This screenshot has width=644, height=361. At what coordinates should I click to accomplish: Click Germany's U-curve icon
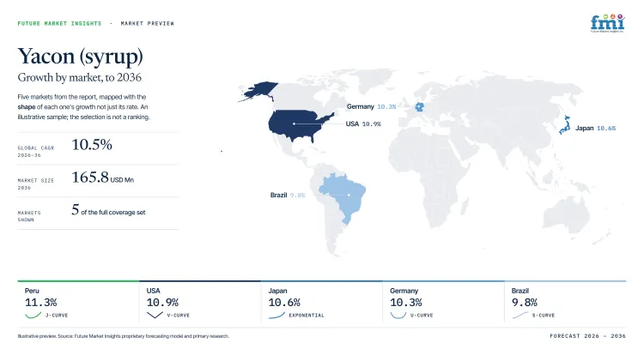click(x=398, y=315)
